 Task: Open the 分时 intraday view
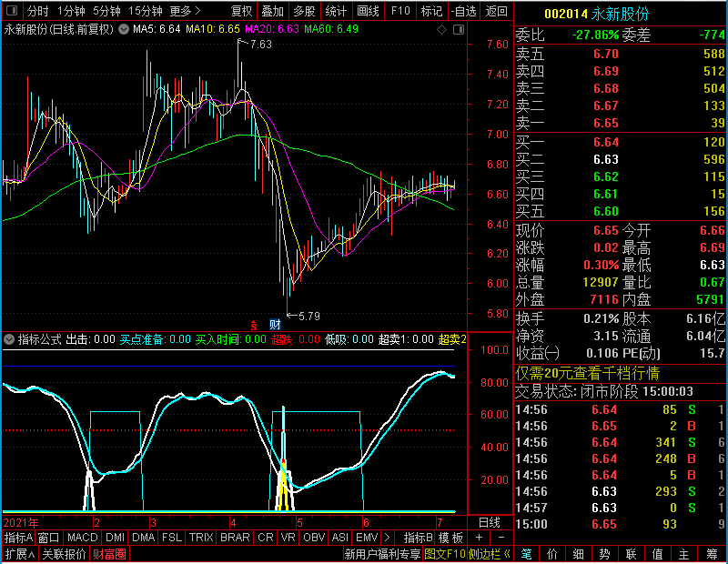pyautogui.click(x=37, y=11)
